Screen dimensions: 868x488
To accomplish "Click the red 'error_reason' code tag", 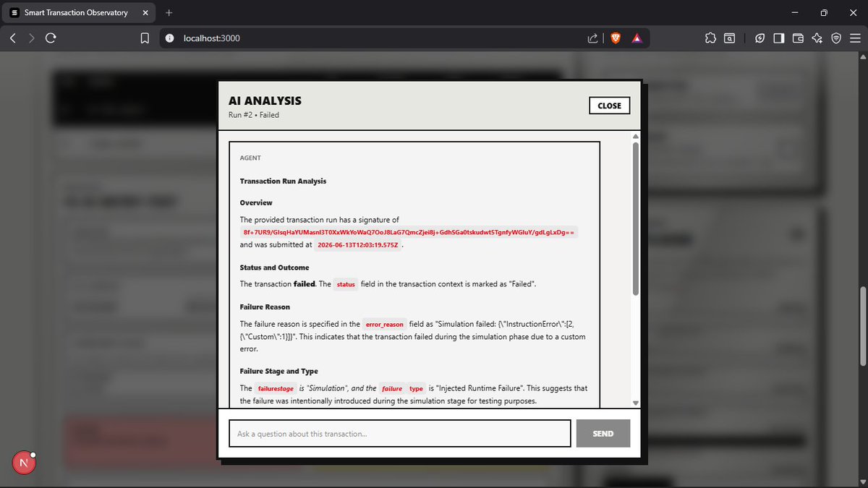I will point(385,324).
